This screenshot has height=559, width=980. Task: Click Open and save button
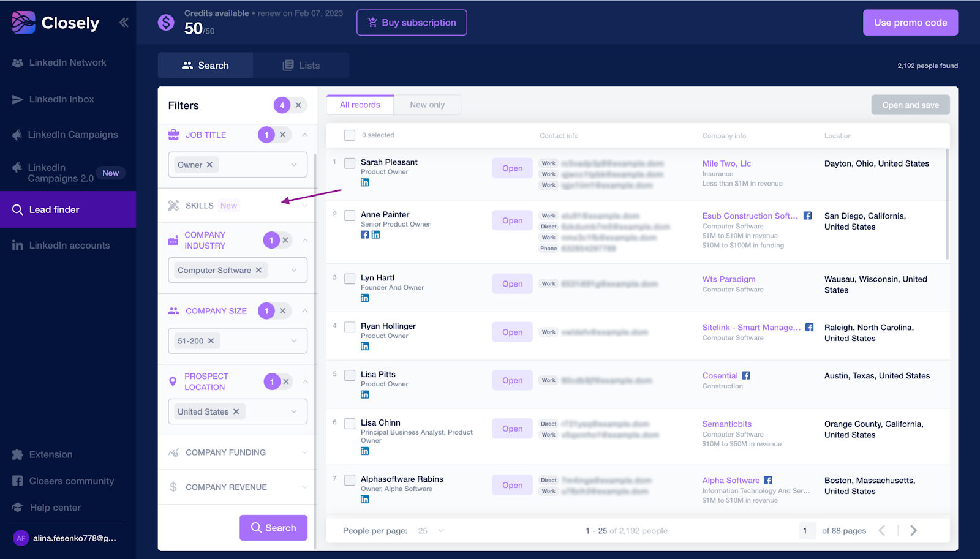pos(911,105)
